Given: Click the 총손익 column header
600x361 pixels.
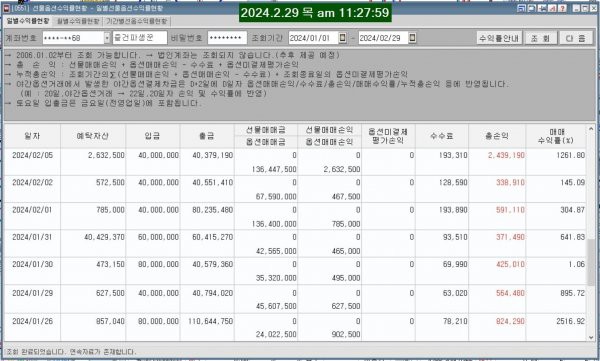Looking at the screenshot, I should click(497, 136).
